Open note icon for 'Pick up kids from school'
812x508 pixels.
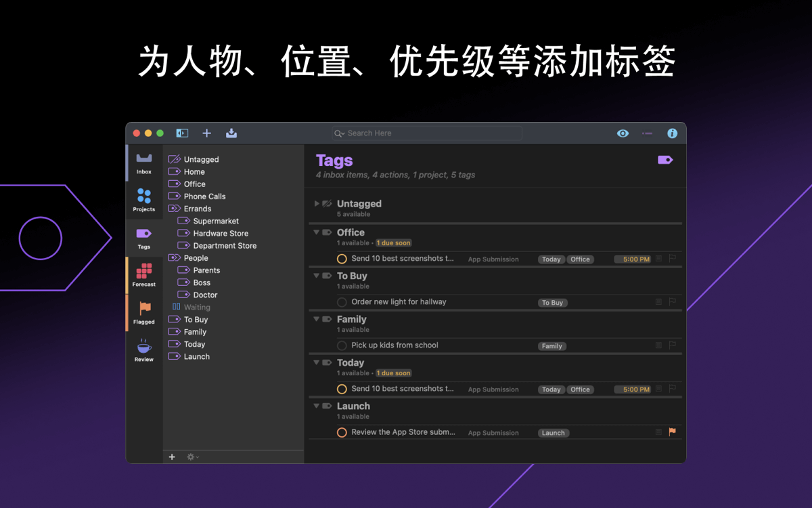coord(658,345)
